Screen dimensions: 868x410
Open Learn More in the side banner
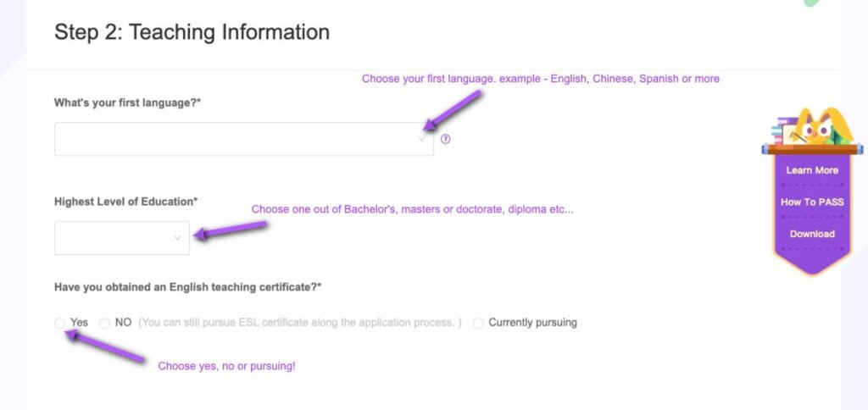pos(811,170)
